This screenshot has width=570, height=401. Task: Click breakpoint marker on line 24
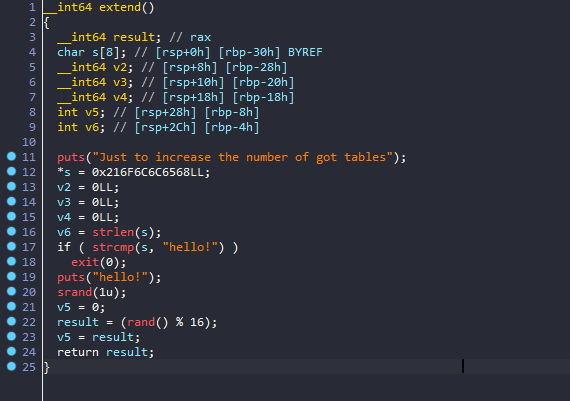[x=12, y=351]
